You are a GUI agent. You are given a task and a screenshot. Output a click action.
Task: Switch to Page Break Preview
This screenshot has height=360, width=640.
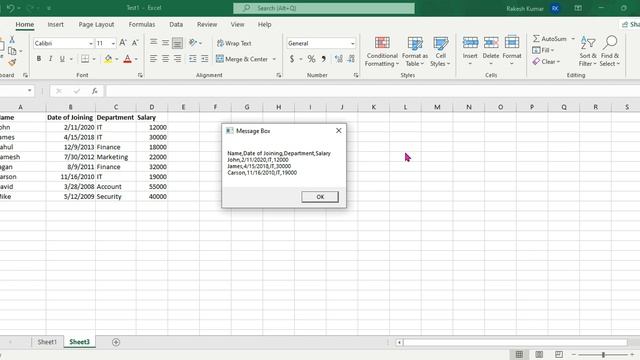tap(559, 354)
